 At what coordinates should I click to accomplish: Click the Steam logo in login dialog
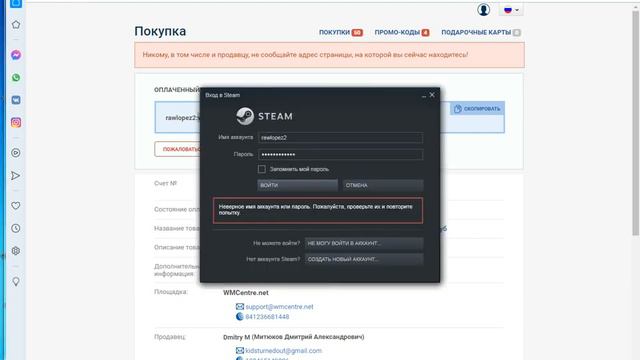pos(264,116)
